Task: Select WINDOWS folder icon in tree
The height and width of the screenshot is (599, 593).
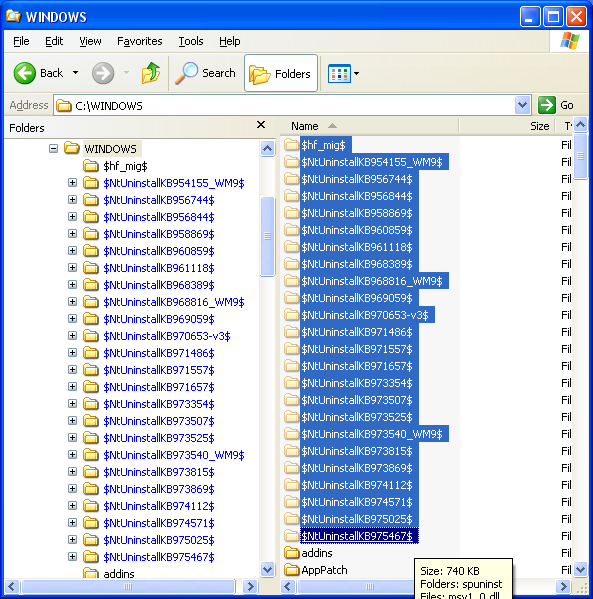Action: click(71, 148)
